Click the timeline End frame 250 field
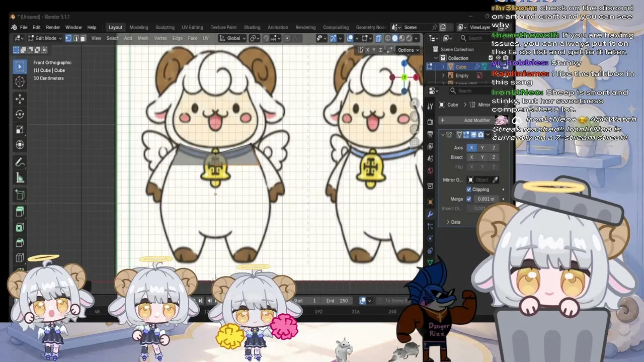The height and width of the screenshot is (362, 644). [x=337, y=301]
